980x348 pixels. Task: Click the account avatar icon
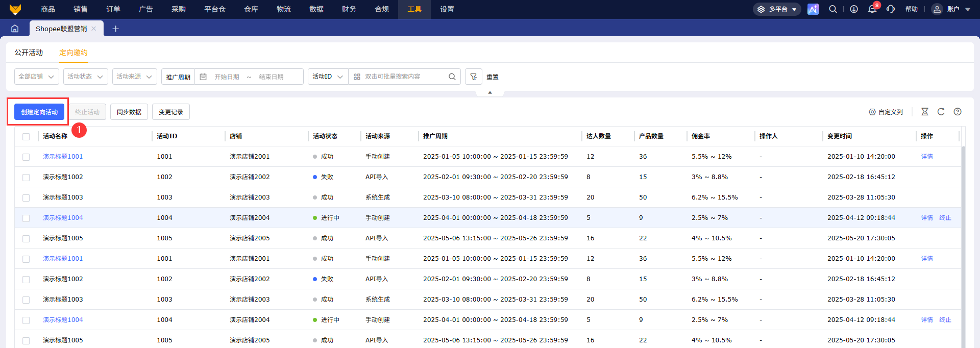pyautogui.click(x=937, y=9)
